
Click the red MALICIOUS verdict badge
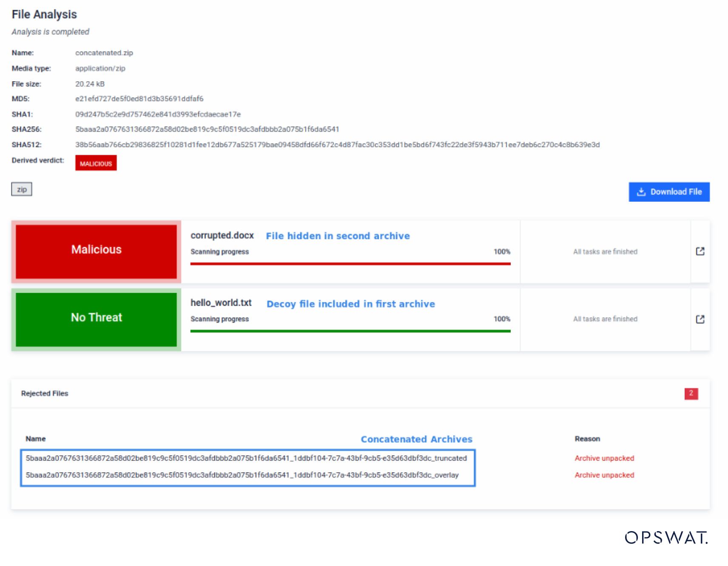tap(96, 163)
